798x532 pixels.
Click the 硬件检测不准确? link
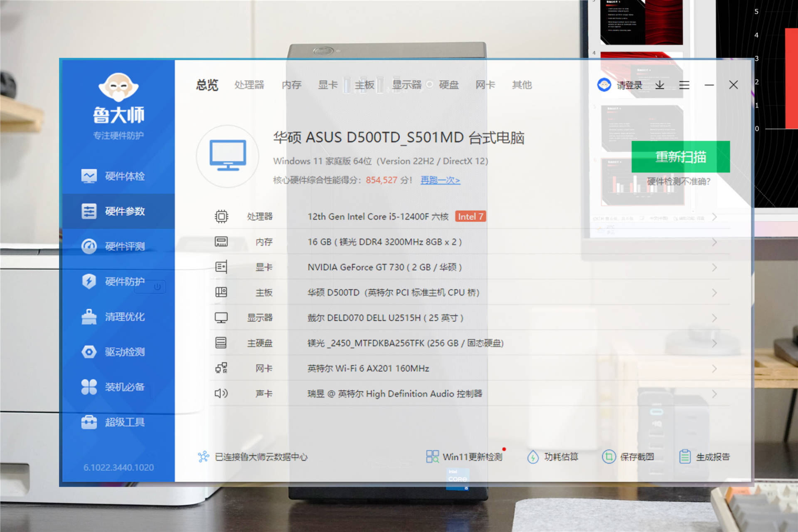pyautogui.click(x=679, y=182)
